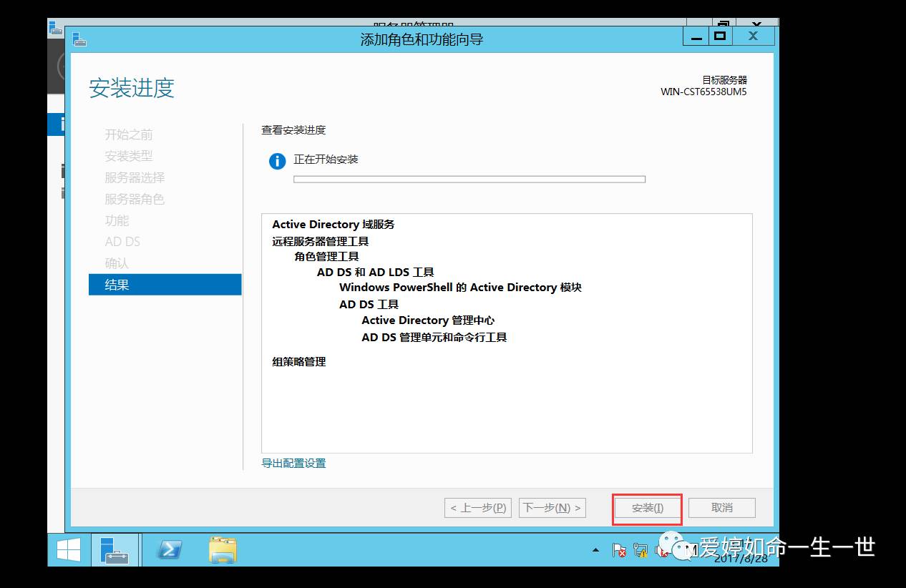Click the Action Center flag tray icon
906x588 pixels.
619,549
